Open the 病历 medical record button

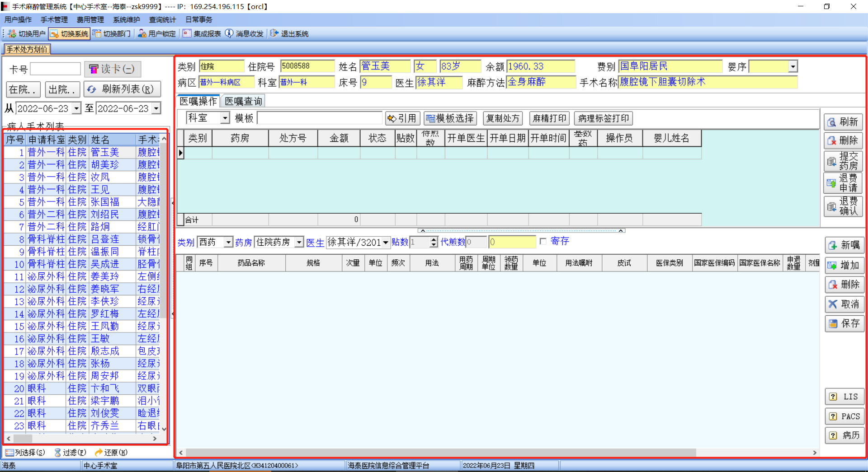coord(844,435)
